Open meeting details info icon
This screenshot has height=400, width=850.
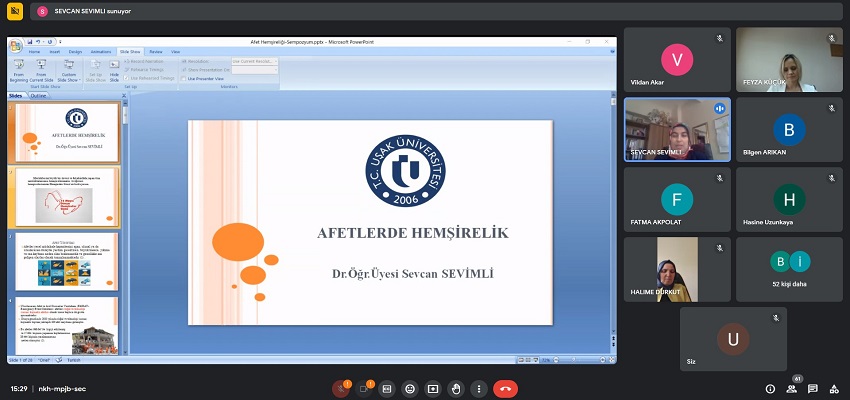click(x=770, y=388)
